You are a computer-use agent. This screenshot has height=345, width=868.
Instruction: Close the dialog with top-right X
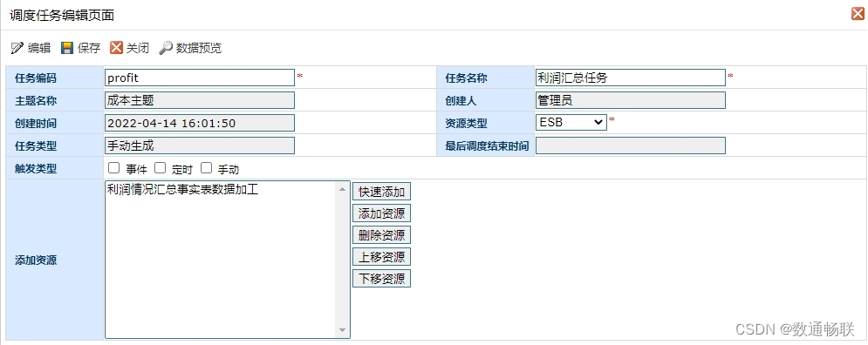(x=858, y=14)
